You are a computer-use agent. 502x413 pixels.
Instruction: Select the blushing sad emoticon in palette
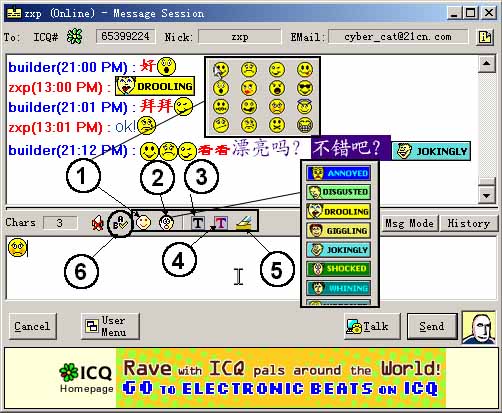[x=277, y=107]
